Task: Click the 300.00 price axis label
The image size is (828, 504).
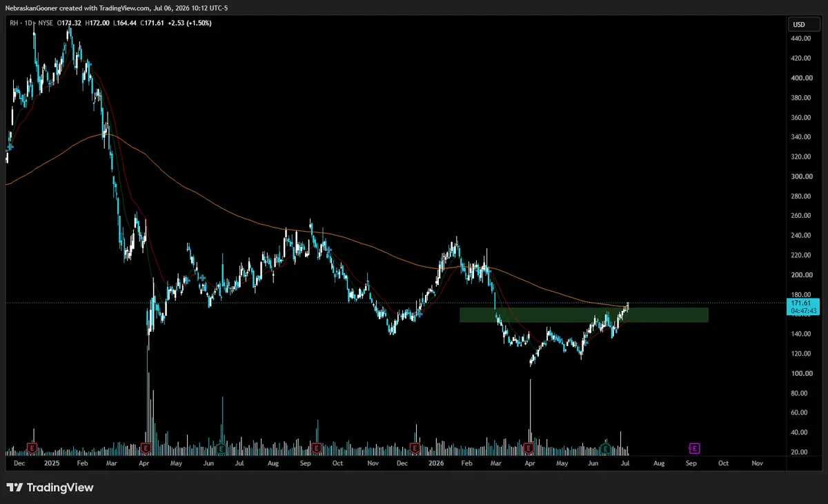Action: coord(801,177)
